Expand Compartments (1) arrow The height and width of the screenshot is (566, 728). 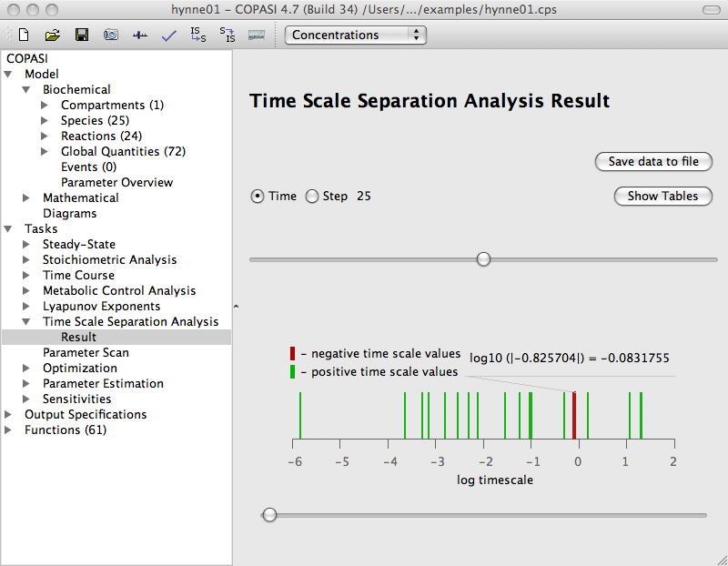(45, 105)
